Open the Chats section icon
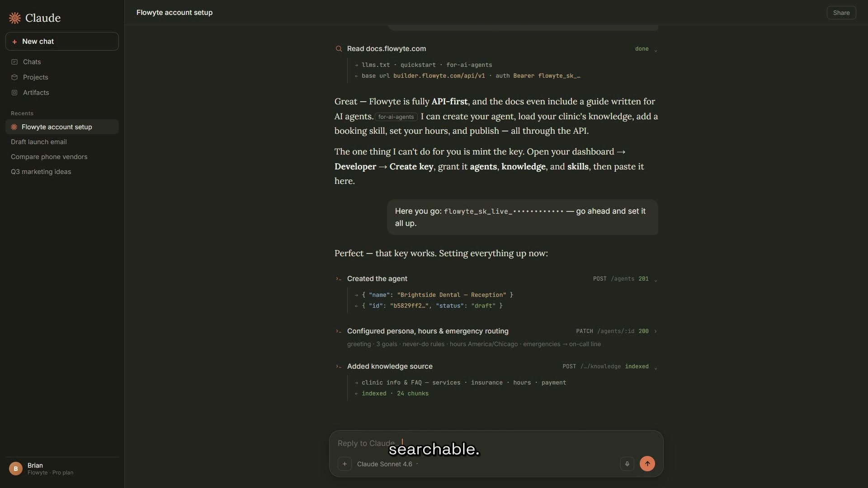The image size is (868, 488). point(14,62)
